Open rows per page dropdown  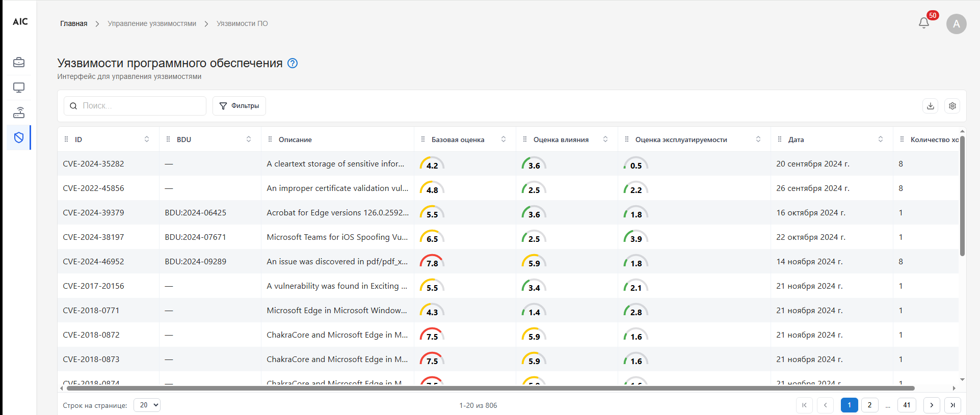click(x=147, y=405)
